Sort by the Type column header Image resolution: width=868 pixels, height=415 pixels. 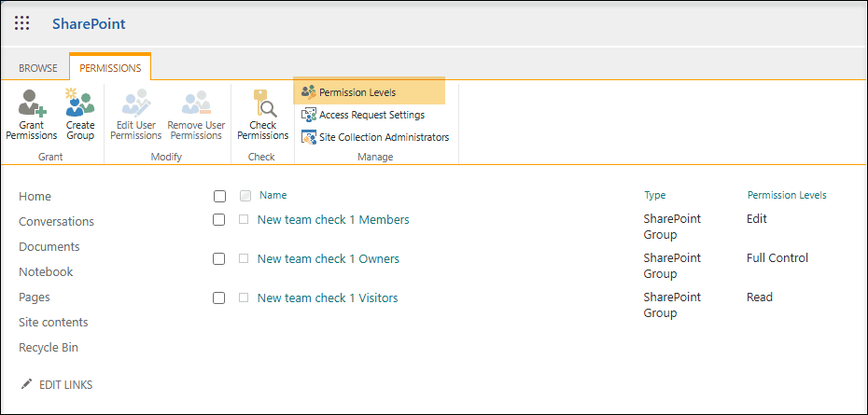pos(655,195)
